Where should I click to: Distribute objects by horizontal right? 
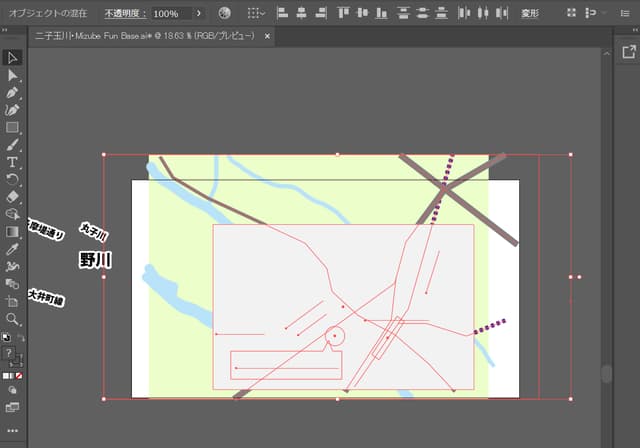pyautogui.click(x=502, y=13)
